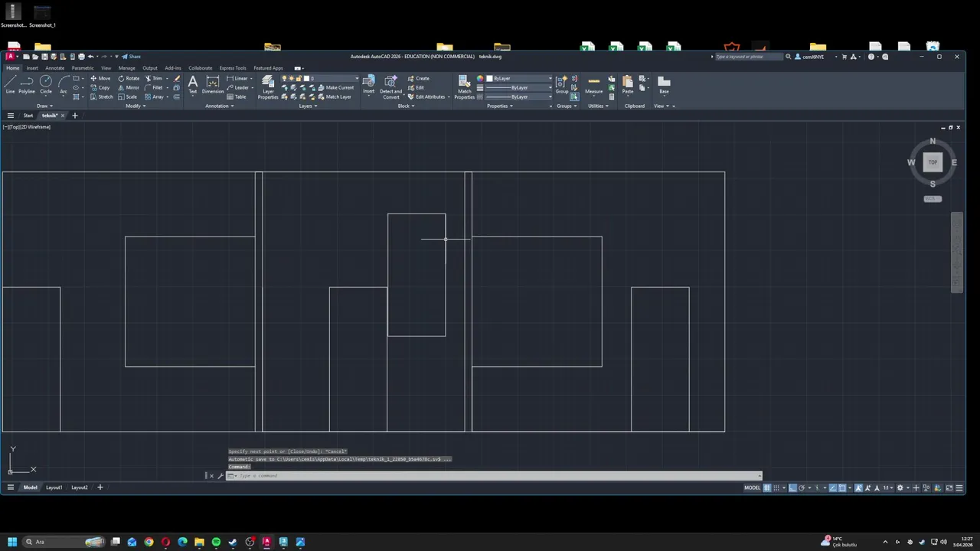Click the Group objects icon
The width and height of the screenshot is (980, 551).
[x=562, y=83]
